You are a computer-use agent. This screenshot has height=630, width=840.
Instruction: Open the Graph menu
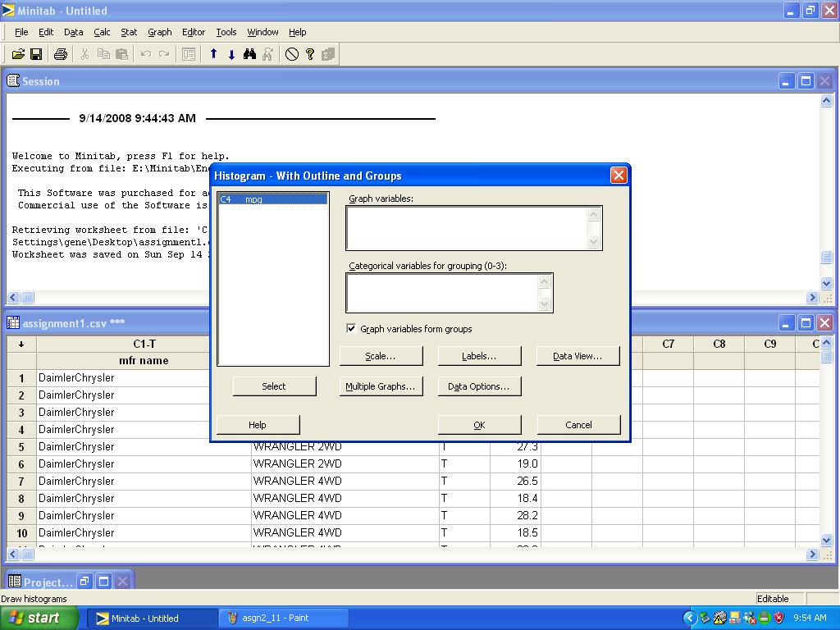pyautogui.click(x=159, y=32)
